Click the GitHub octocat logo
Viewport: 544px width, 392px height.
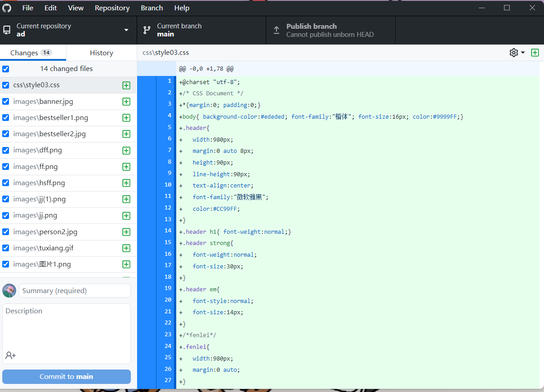(x=7, y=7)
